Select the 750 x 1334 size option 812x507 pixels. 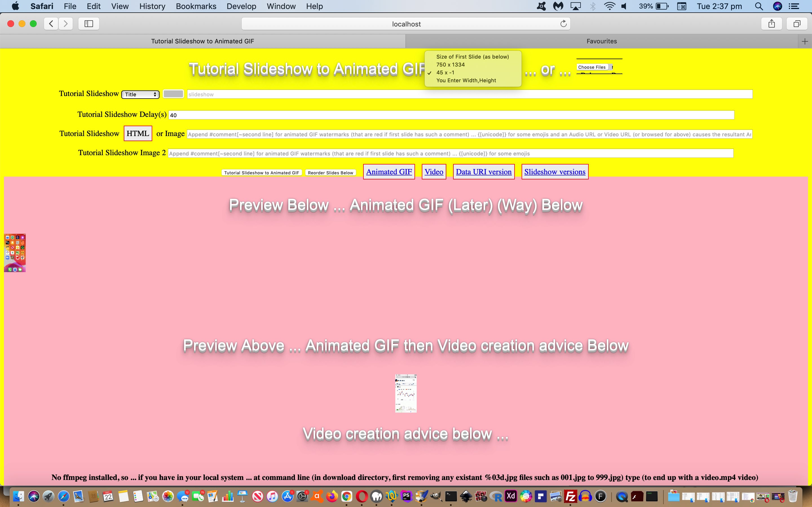(x=450, y=65)
